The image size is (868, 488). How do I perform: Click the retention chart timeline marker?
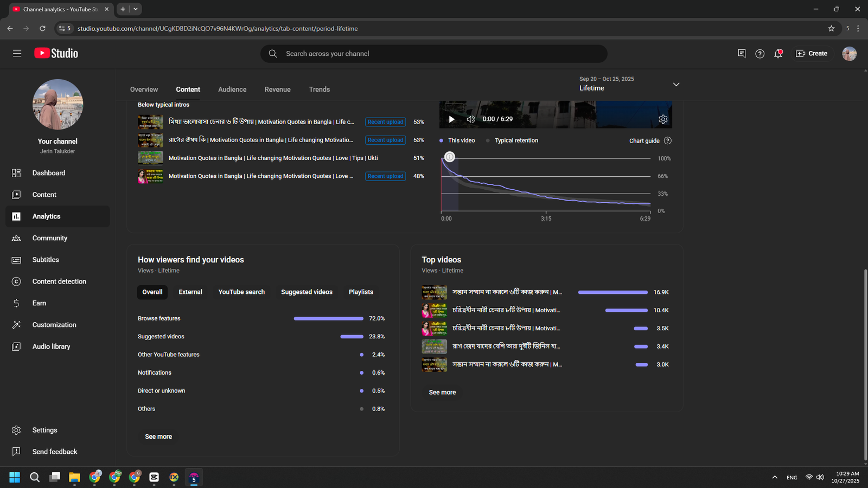pos(450,157)
